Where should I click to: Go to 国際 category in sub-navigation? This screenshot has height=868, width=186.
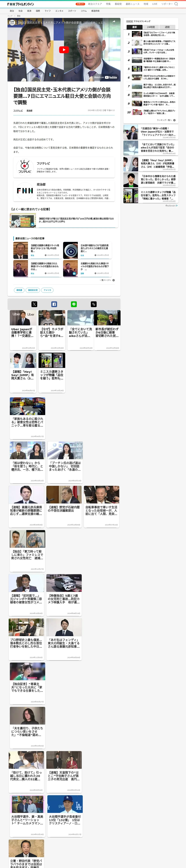[38, 11]
